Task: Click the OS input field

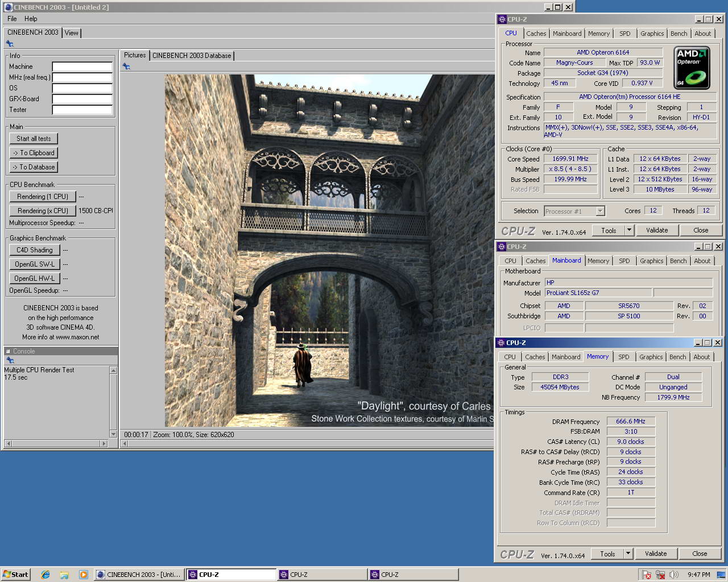Action: 82,88
